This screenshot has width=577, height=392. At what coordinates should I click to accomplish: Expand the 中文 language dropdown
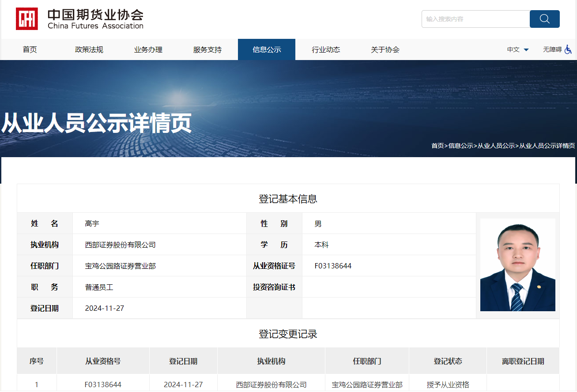click(518, 49)
